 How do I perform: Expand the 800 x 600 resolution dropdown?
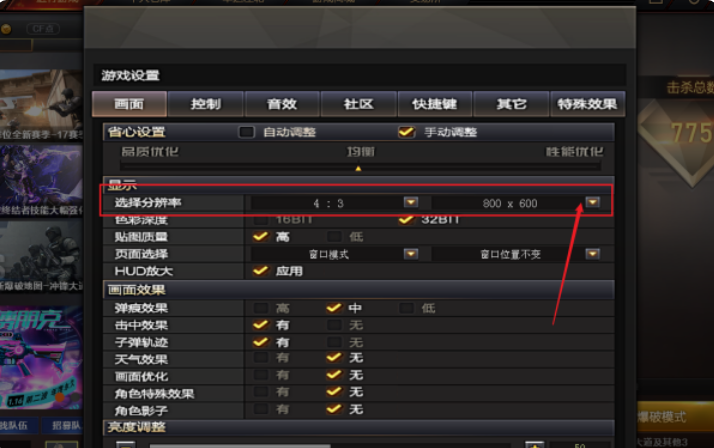point(592,202)
